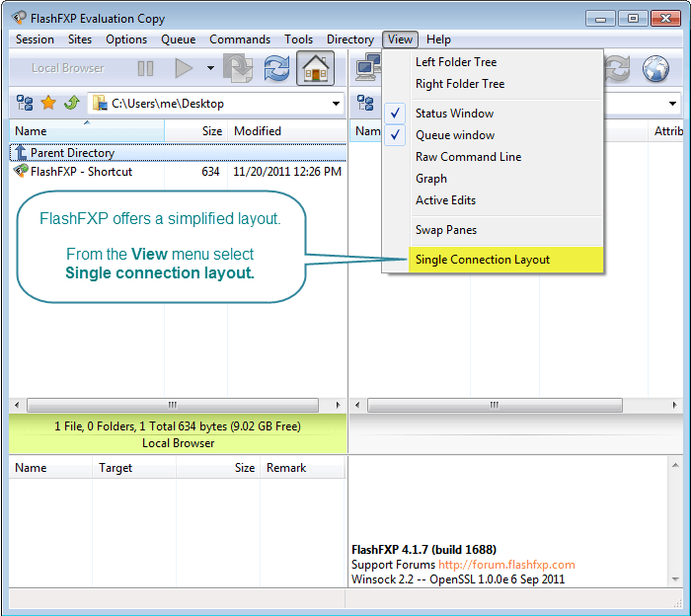Click the globe icon in right toolbar

[655, 68]
